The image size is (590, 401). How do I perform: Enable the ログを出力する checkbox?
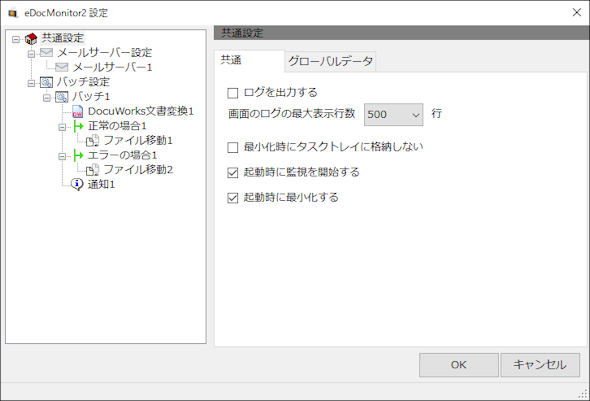click(x=233, y=93)
